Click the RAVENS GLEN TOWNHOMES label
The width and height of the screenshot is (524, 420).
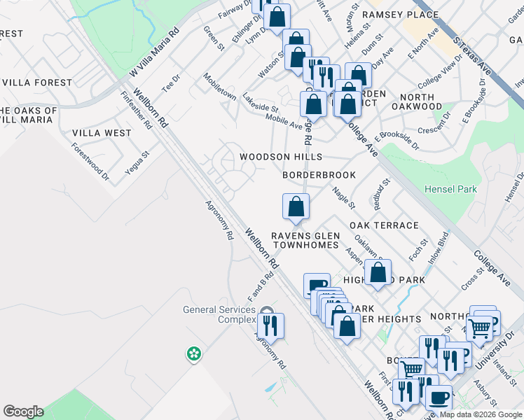305,240
